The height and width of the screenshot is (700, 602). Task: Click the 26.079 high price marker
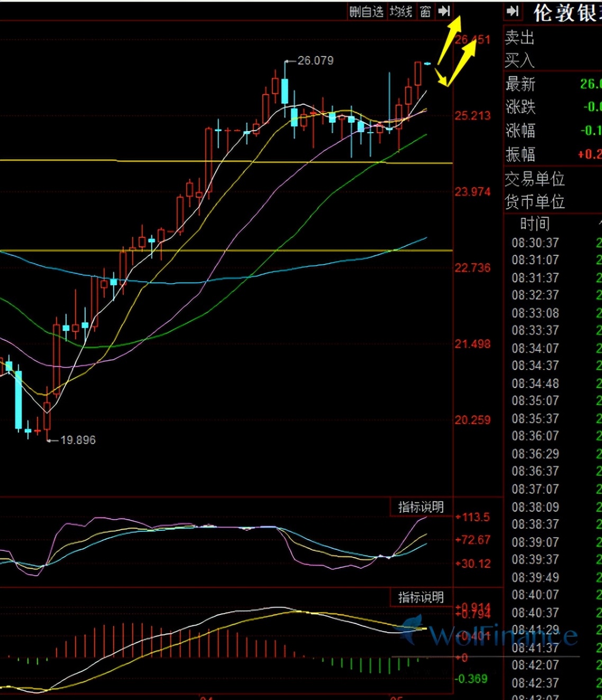tap(315, 60)
